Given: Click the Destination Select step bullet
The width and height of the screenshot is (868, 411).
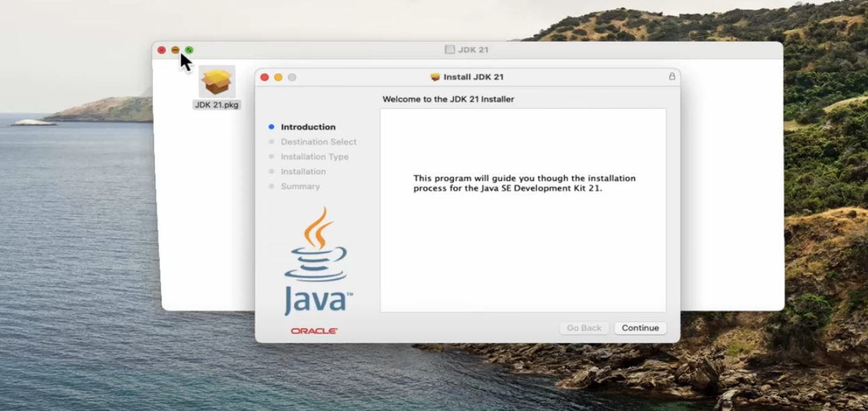Looking at the screenshot, I should point(272,142).
